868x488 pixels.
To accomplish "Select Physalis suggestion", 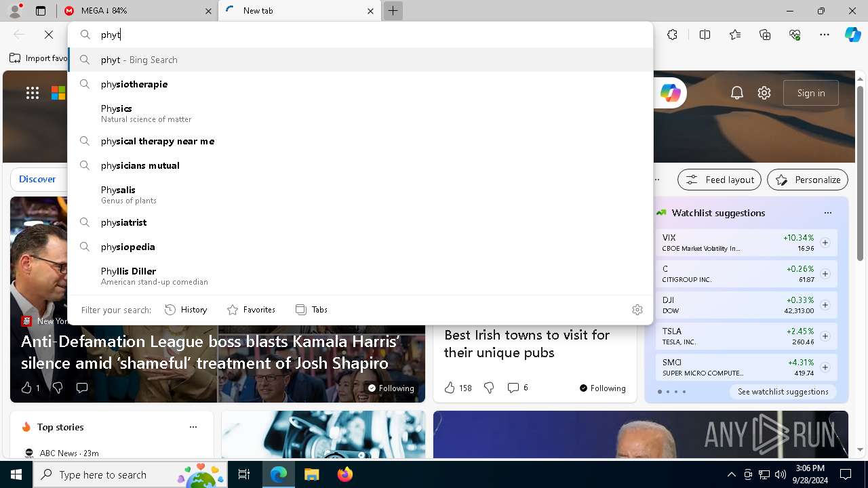I will click(361, 194).
